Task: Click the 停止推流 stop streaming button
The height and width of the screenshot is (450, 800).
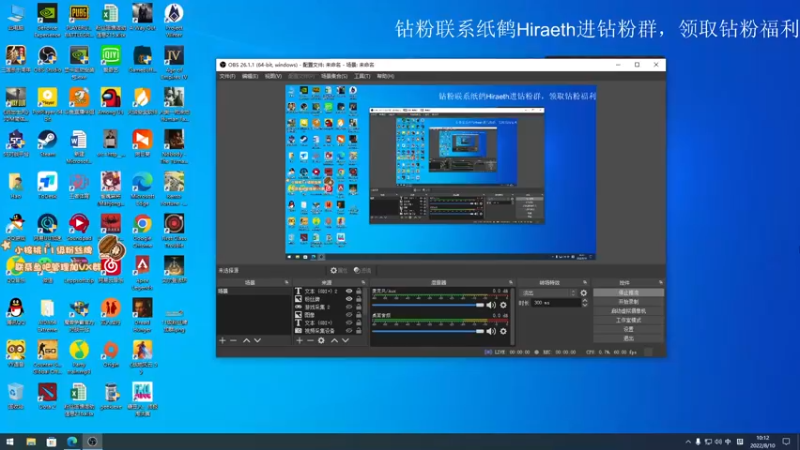Action: pyautogui.click(x=629, y=293)
